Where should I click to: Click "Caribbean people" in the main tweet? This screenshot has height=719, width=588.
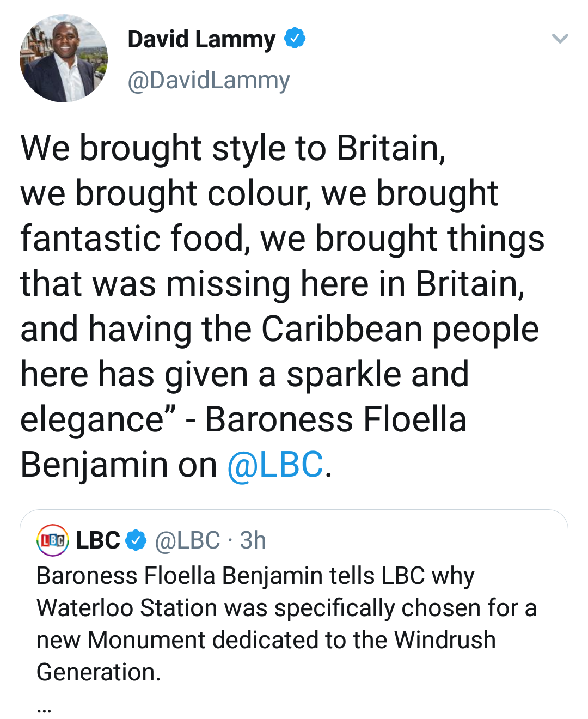coord(400,330)
